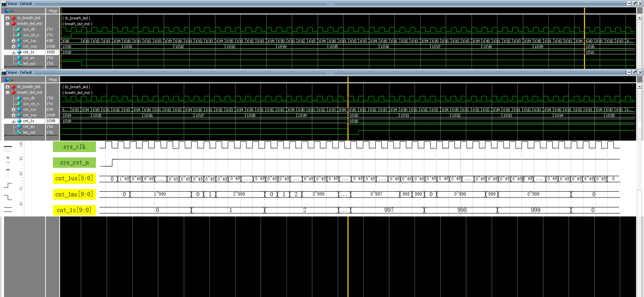Click scroll up arrow of top Wave window

pyautogui.click(x=640, y=17)
